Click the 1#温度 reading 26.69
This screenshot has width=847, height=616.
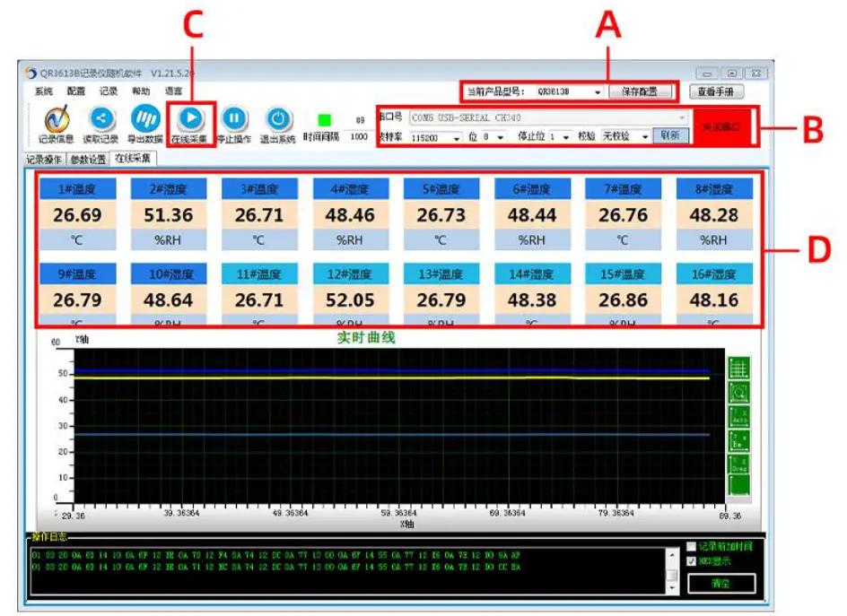coord(77,215)
